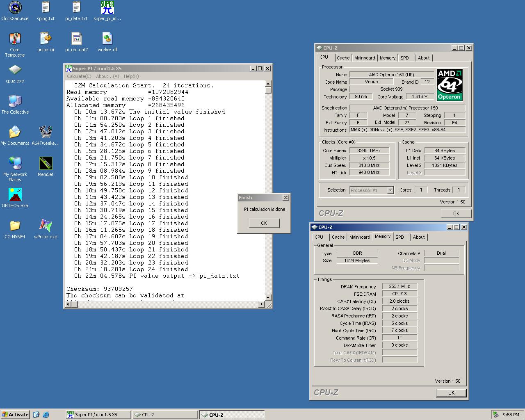
Task: Click the Channels # Dual value
Action: [441, 253]
